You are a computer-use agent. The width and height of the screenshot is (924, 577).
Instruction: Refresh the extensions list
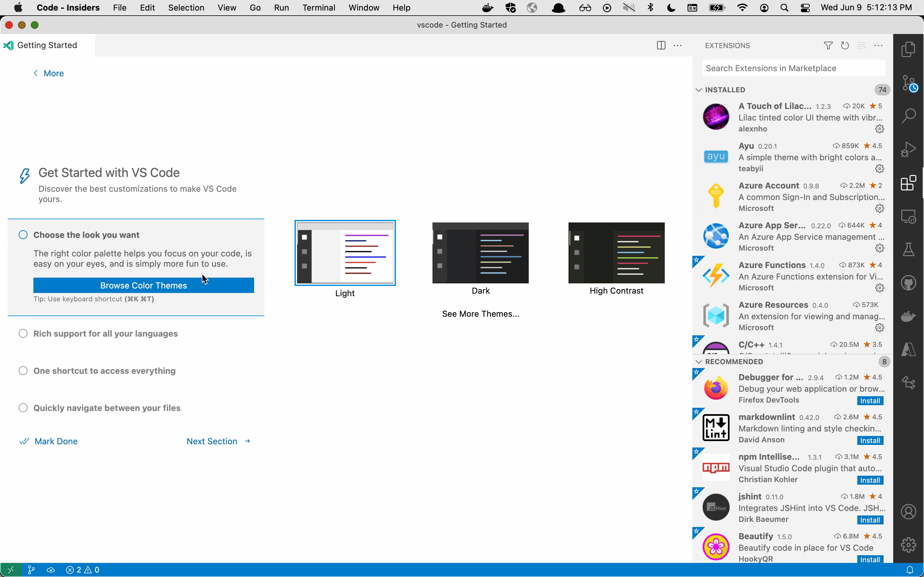coord(845,46)
